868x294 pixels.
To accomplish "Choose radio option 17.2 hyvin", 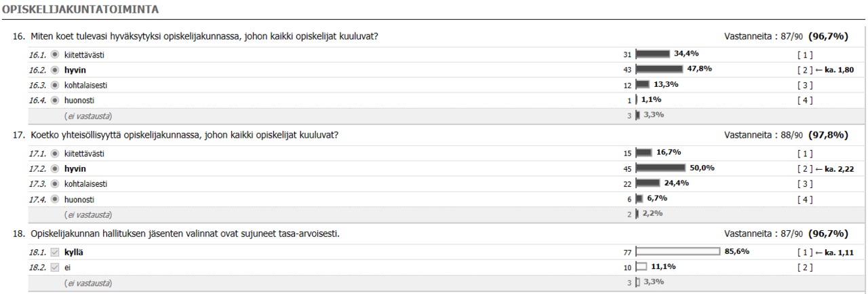I will 55,168.
